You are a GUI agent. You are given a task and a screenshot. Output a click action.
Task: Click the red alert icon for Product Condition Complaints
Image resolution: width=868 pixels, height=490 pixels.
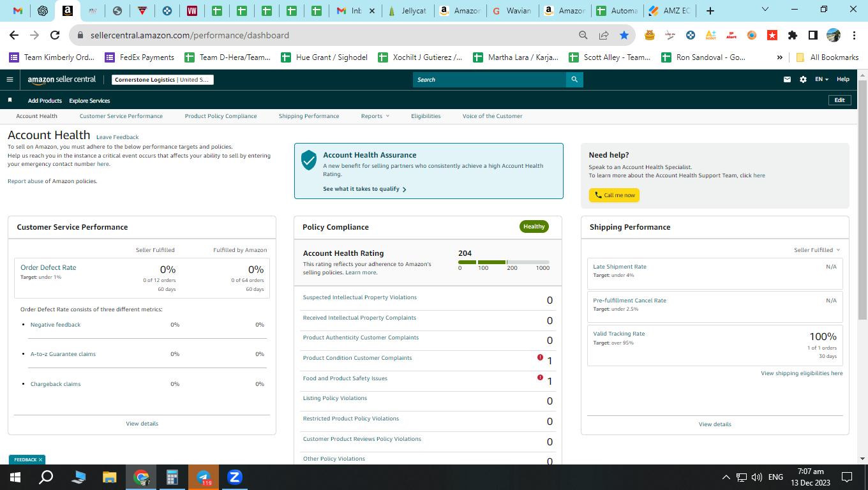pos(541,357)
